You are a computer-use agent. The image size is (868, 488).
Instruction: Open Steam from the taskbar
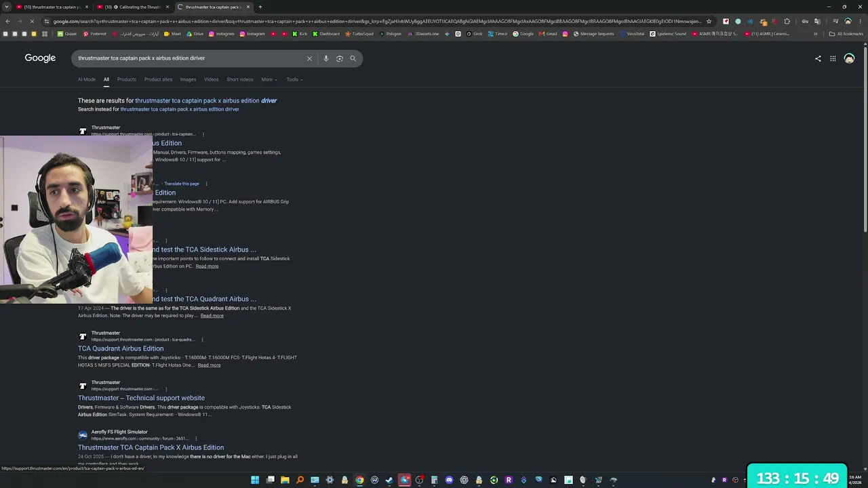pos(389,480)
